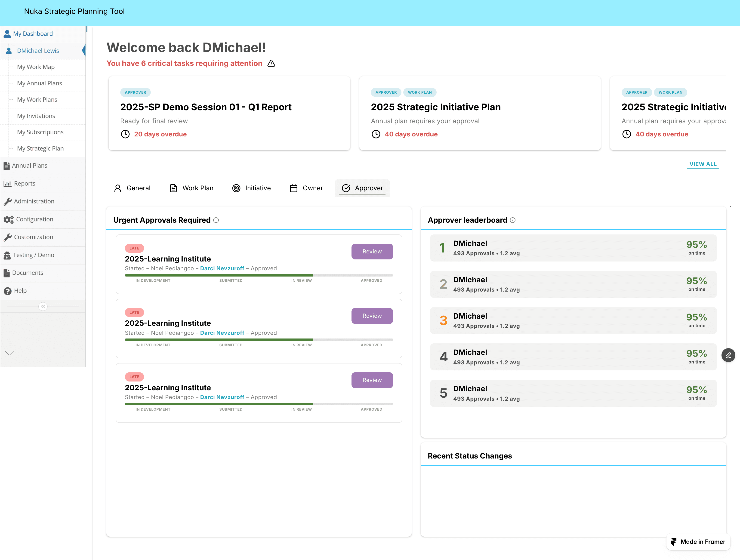Expand the down chevron at the sidebar bottom
The height and width of the screenshot is (560, 740).
click(x=9, y=353)
